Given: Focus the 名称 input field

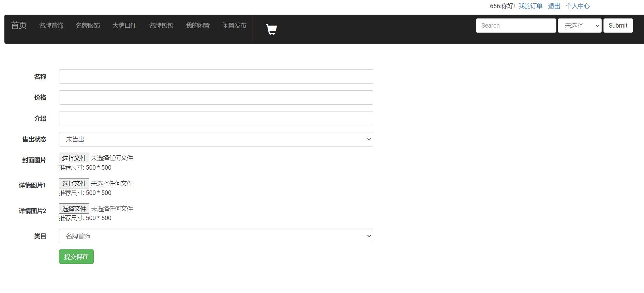Looking at the screenshot, I should click(x=216, y=77).
